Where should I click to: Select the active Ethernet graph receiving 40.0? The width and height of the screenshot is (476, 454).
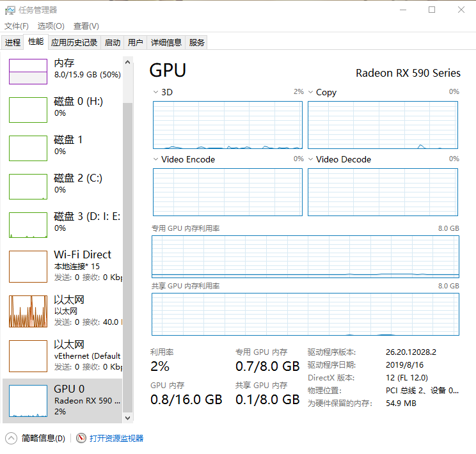tap(28, 311)
